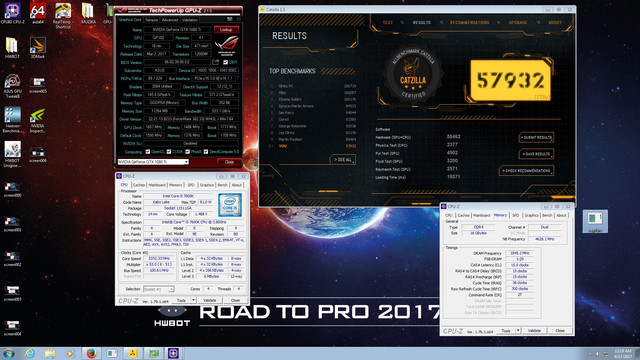Click Tools button in CPU-Z memory window

click(506, 331)
